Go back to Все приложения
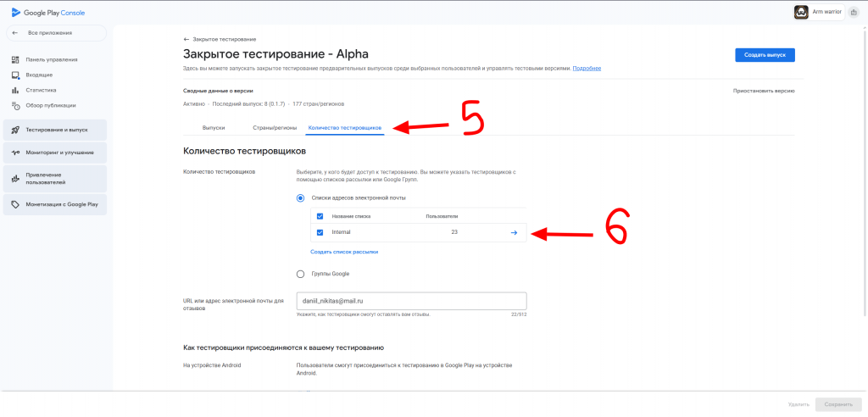The height and width of the screenshot is (417, 868). [x=56, y=33]
